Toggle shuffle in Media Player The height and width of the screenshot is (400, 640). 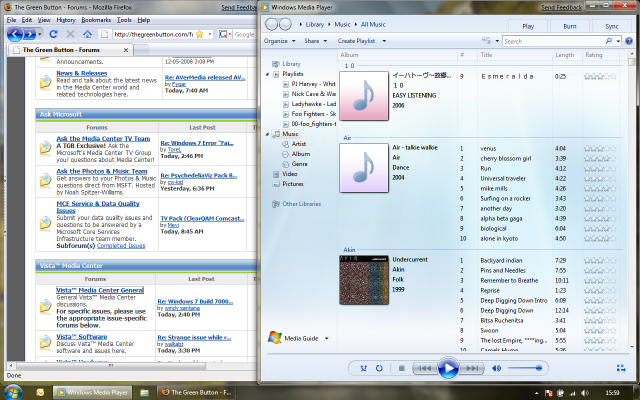(363, 368)
